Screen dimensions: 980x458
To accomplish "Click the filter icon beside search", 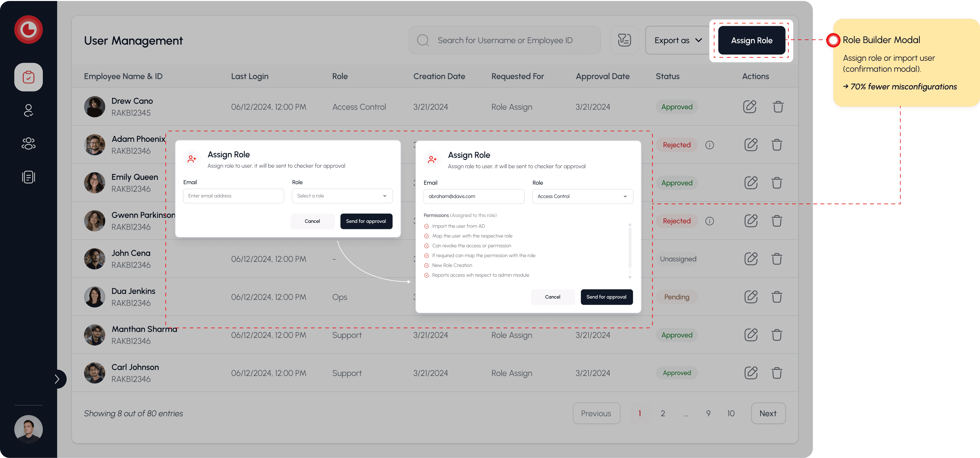I will (x=624, y=40).
